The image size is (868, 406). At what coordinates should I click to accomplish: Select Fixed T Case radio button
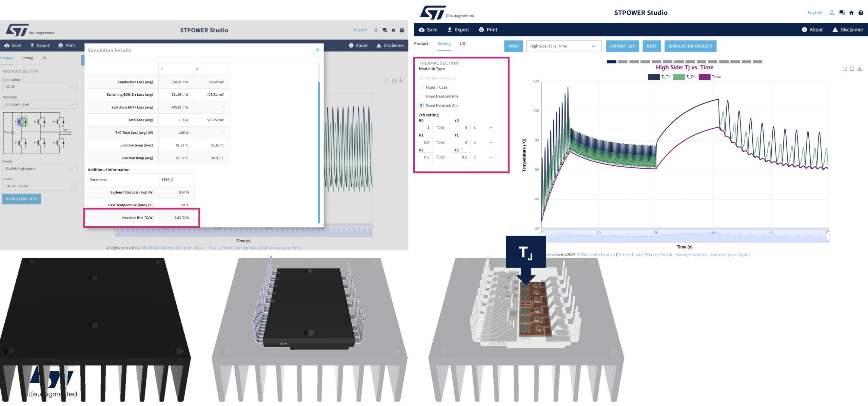coord(421,87)
